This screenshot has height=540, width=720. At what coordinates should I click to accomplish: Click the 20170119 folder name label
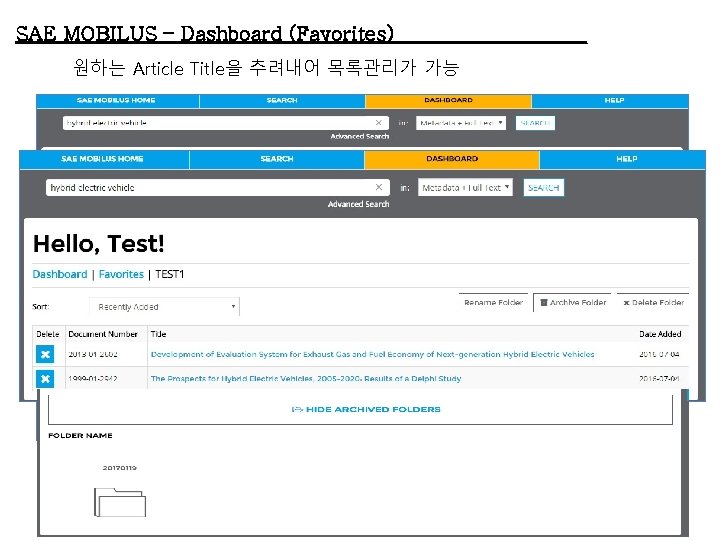pos(119,468)
